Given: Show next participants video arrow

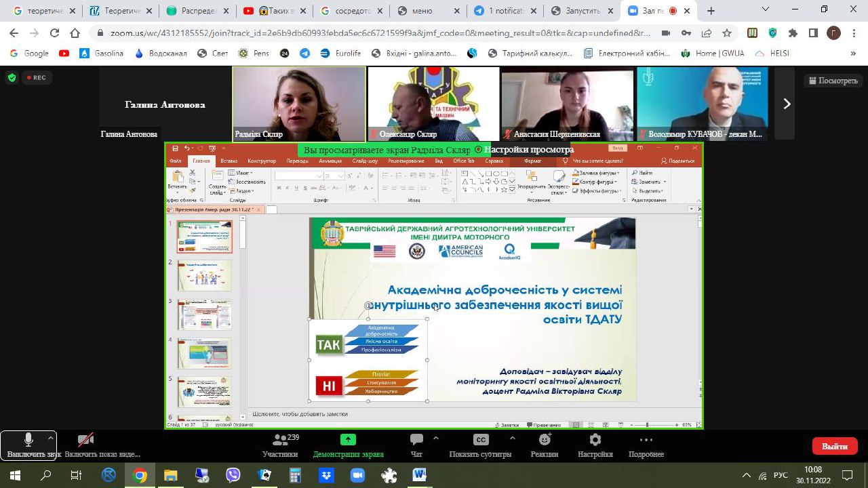Looking at the screenshot, I should (787, 104).
